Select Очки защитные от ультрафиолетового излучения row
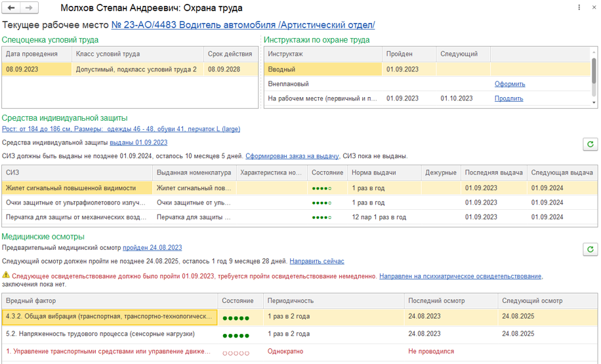601x364 pixels. [x=77, y=203]
